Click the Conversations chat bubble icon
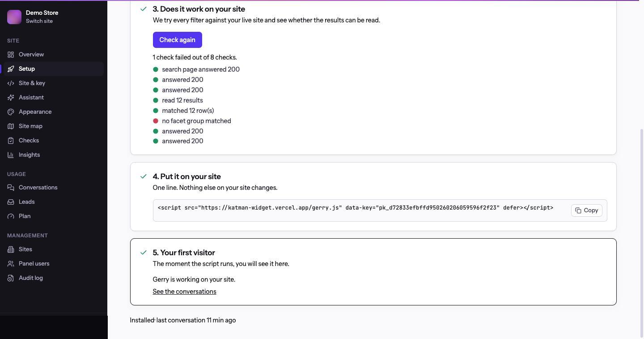 11,188
